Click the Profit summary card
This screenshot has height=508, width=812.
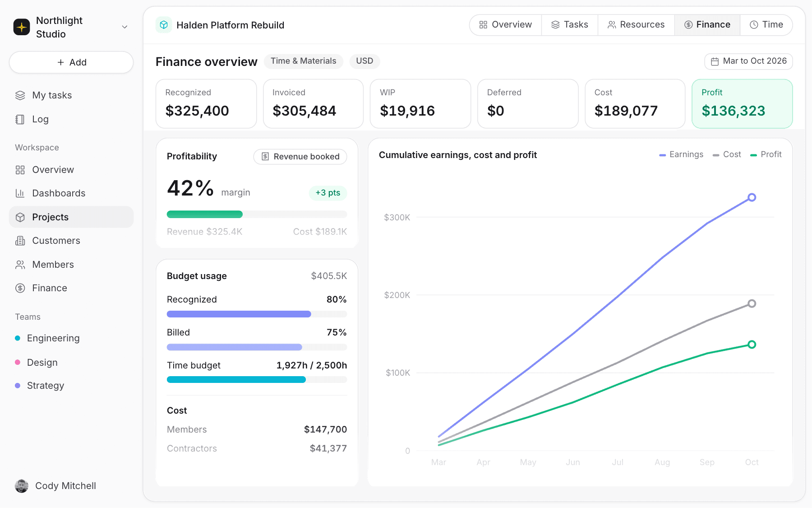click(x=742, y=104)
